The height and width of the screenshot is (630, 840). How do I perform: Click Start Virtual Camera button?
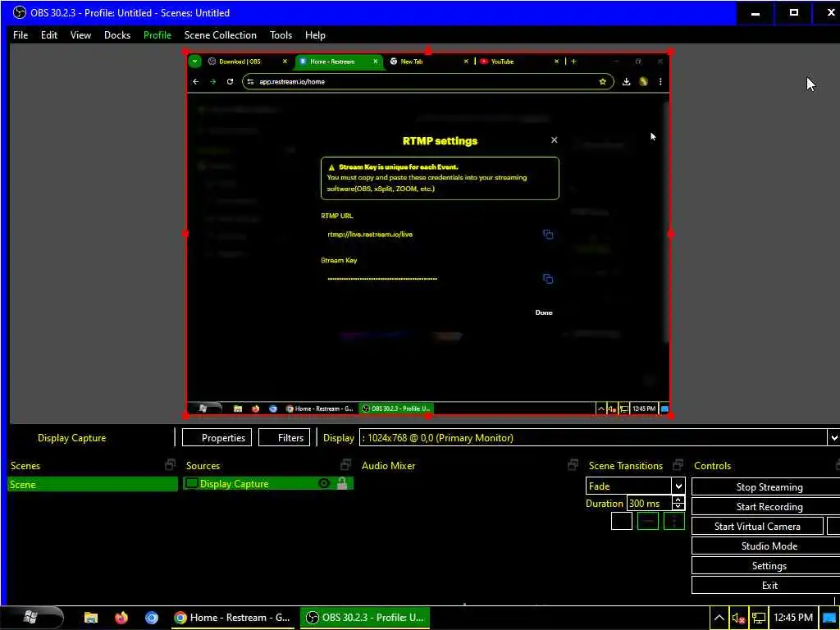(757, 526)
